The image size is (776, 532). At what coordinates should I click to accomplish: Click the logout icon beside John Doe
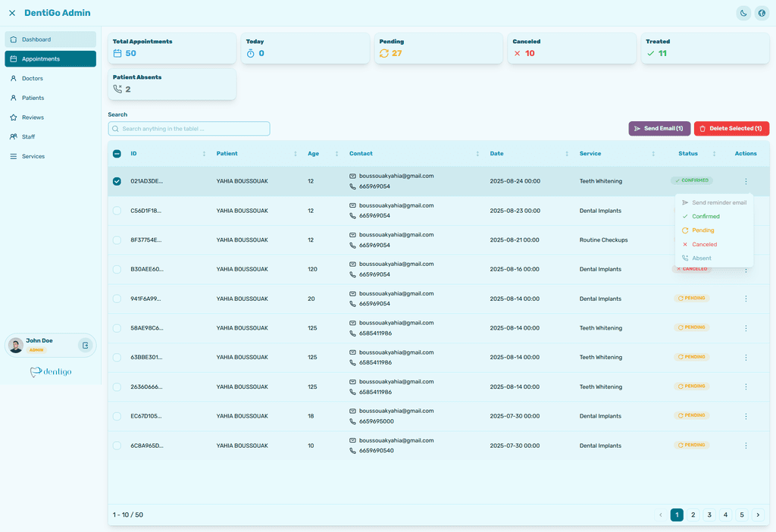[86, 346]
